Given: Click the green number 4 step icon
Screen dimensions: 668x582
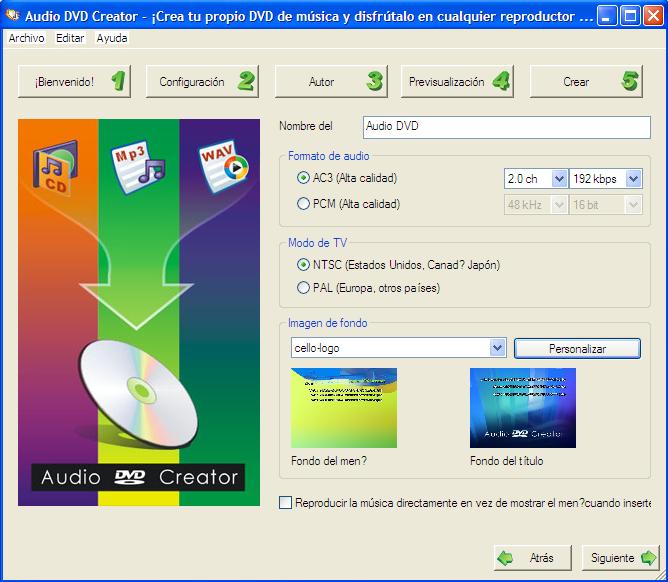Looking at the screenshot, I should [501, 81].
